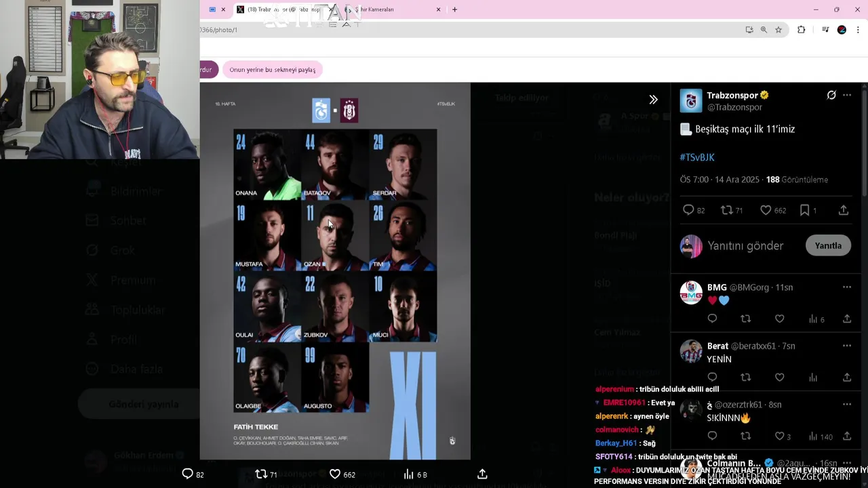This screenshot has width=868, height=488.
Task: Open the Trabzonspor profile avatar
Action: click(x=691, y=100)
